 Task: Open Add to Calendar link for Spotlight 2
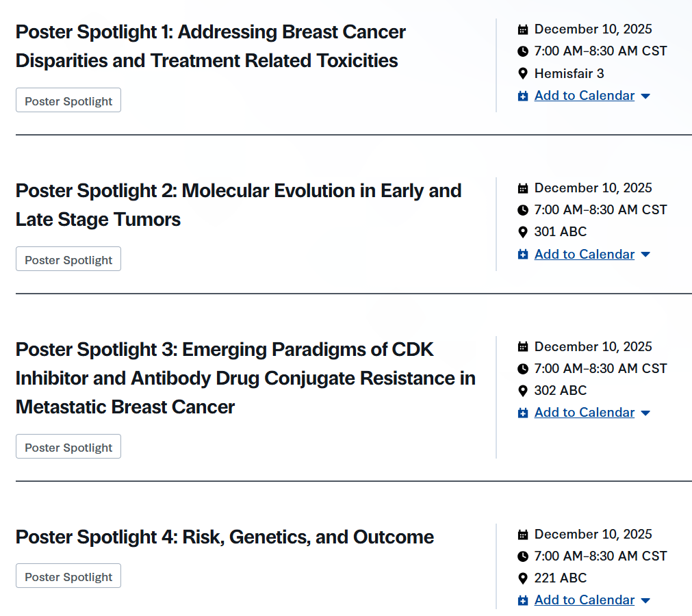click(x=584, y=255)
